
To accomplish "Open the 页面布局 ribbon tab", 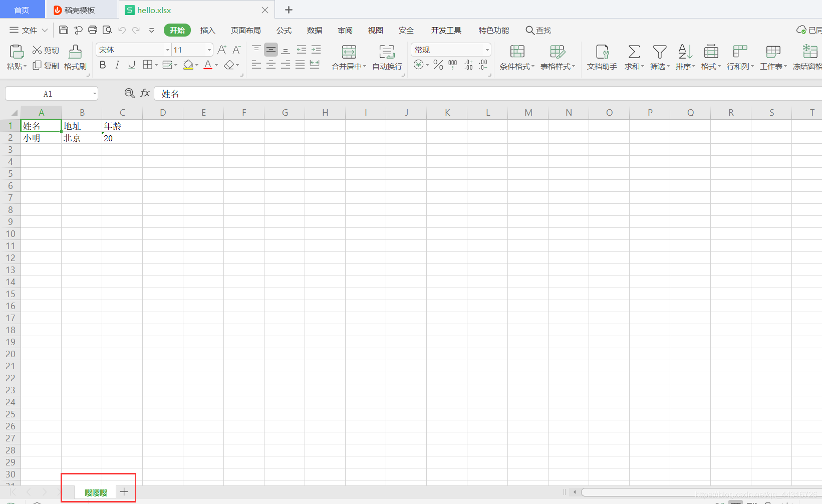I will 245,30.
